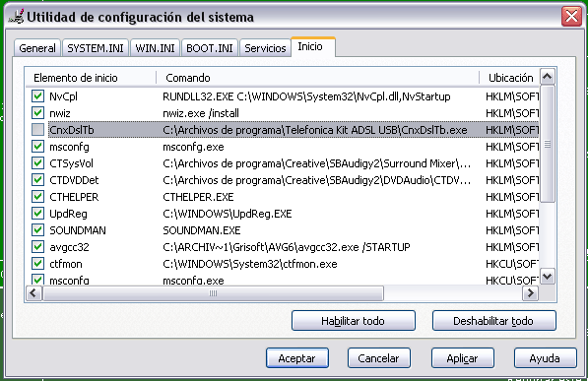Sort by Elemento de inicio column header
Screen dimensions: 588x381
(x=92, y=78)
